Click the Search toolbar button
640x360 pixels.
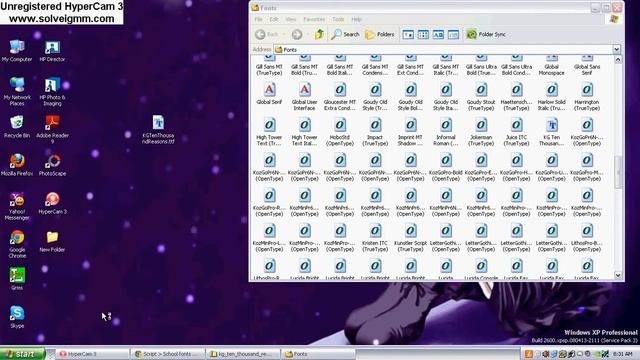pyautogui.click(x=345, y=34)
